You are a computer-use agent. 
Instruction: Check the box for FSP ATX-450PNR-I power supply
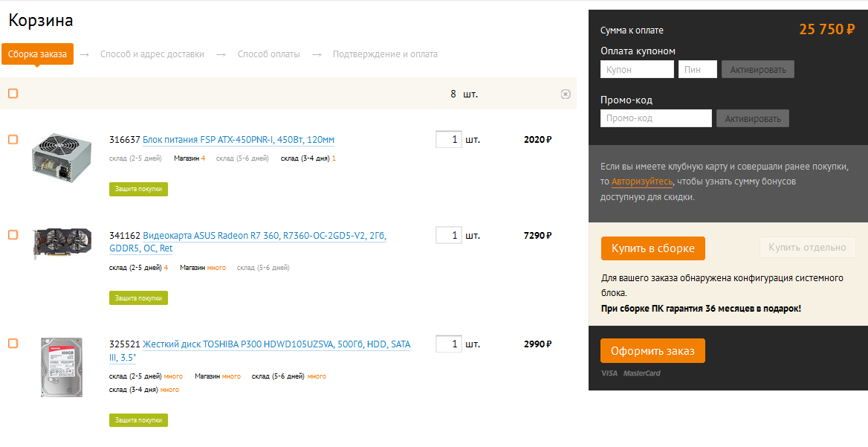(13, 140)
